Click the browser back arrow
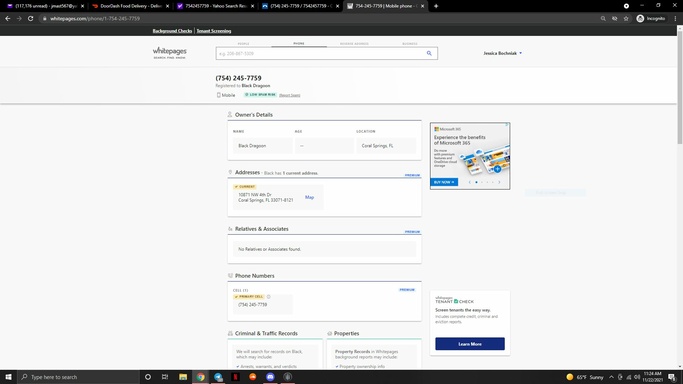Screen dimensions: 683x384 [7, 18]
